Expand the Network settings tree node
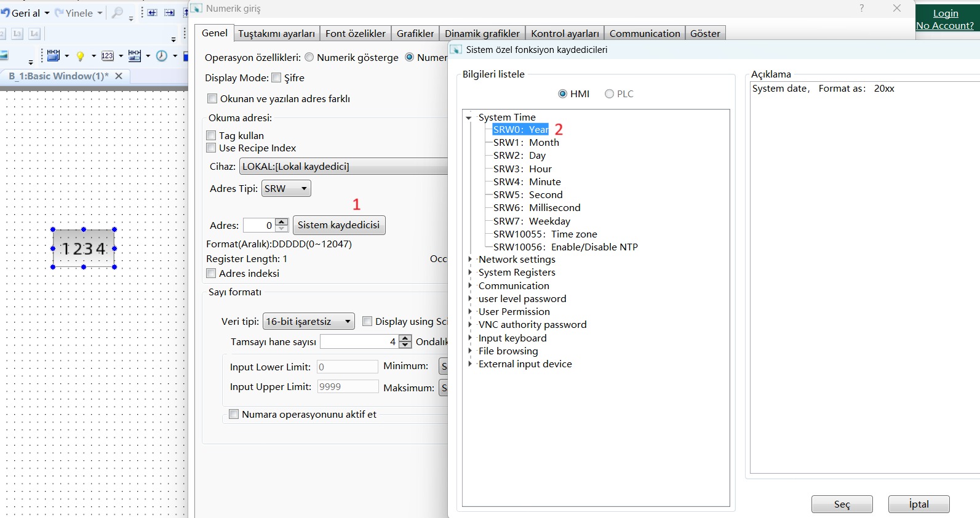This screenshot has width=980, height=518. point(470,260)
